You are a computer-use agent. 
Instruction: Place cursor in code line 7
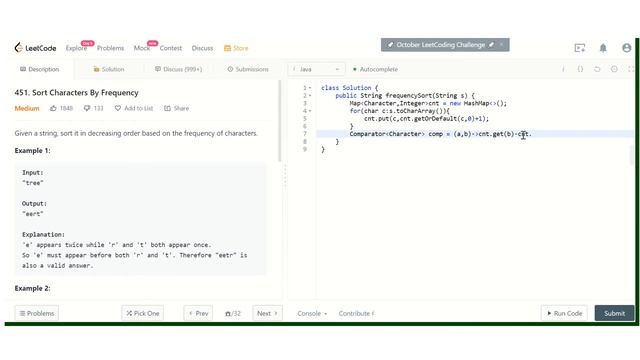tap(475, 134)
